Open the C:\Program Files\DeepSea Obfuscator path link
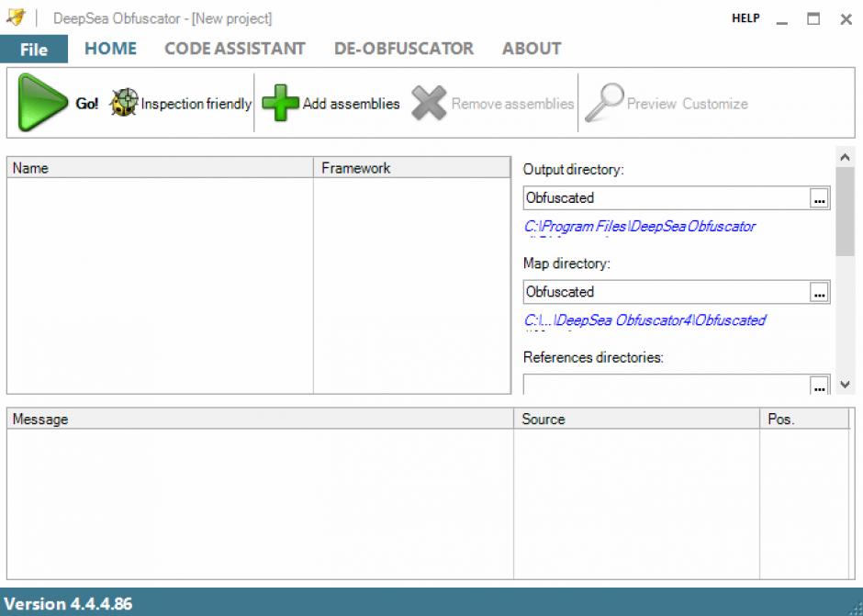 tap(640, 226)
